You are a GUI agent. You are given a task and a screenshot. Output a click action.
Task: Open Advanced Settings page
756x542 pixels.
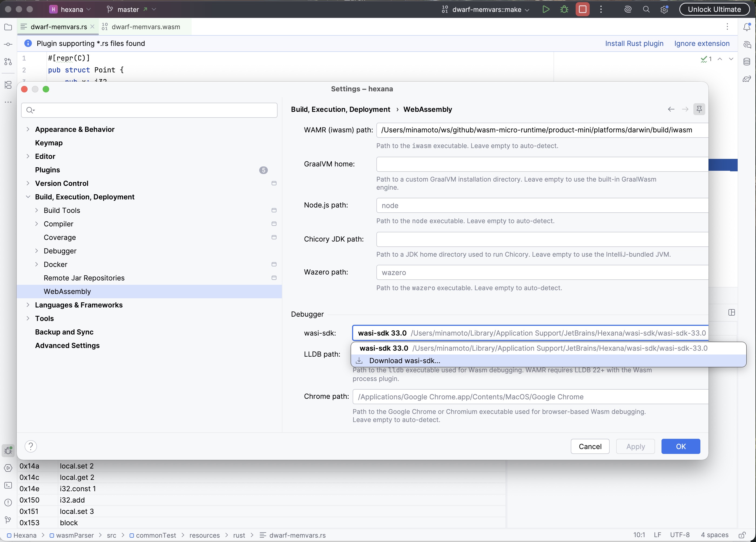(67, 346)
